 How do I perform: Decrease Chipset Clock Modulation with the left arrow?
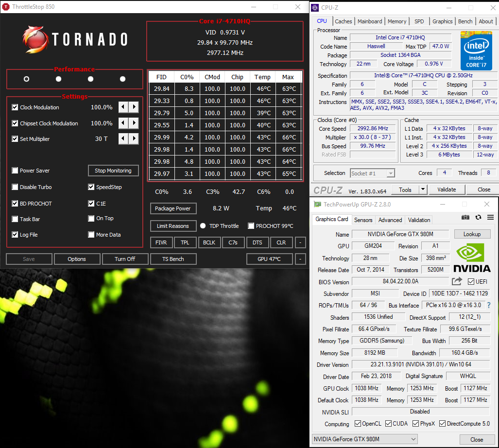click(x=123, y=123)
